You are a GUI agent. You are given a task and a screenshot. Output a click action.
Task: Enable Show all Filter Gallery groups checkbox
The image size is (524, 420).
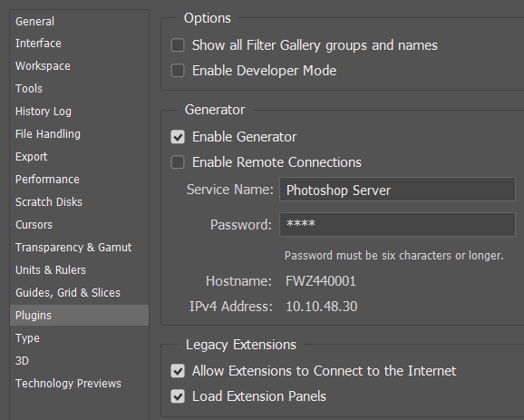pos(178,45)
